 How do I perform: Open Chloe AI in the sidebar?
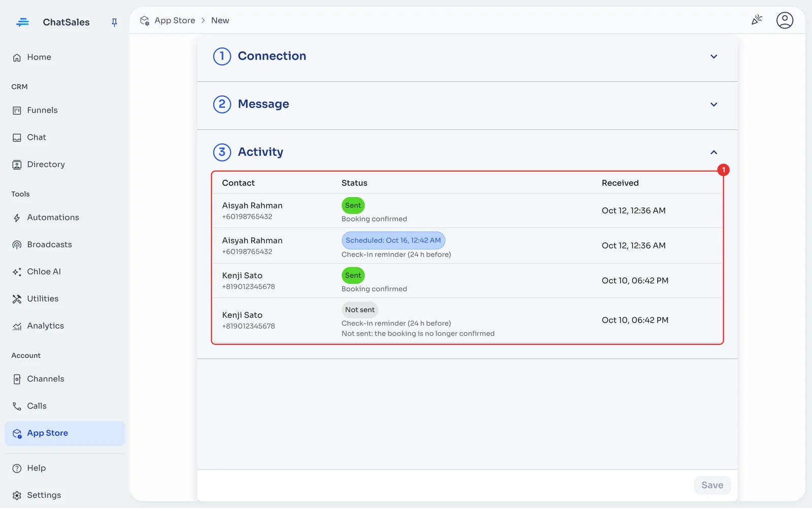point(64,272)
